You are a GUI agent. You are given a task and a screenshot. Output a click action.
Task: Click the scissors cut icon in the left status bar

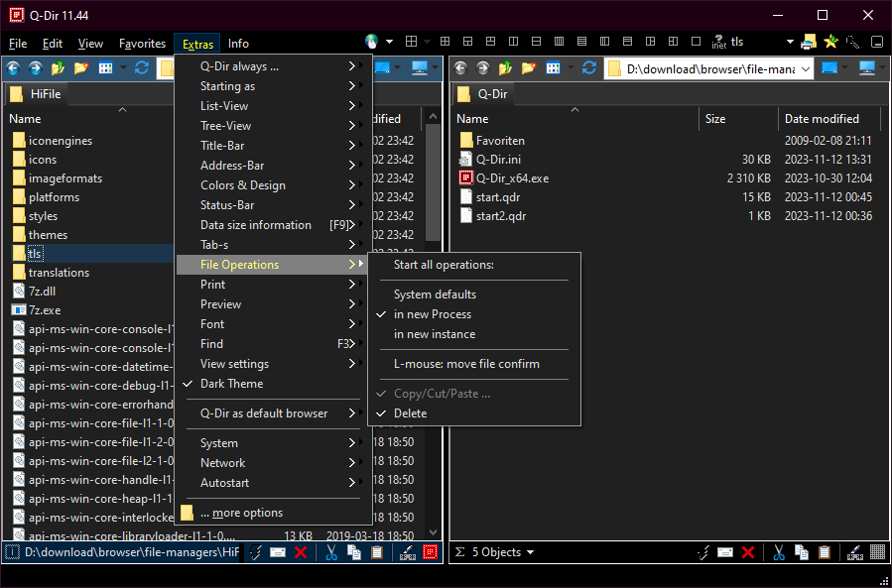coord(331,552)
